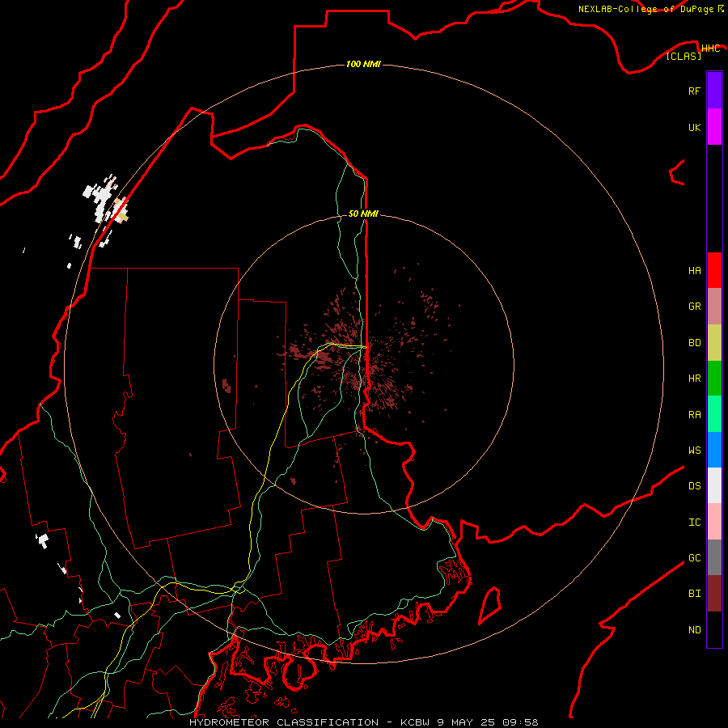Click the [CLAS] units label
The width and height of the screenshot is (728, 728).
[x=684, y=56]
